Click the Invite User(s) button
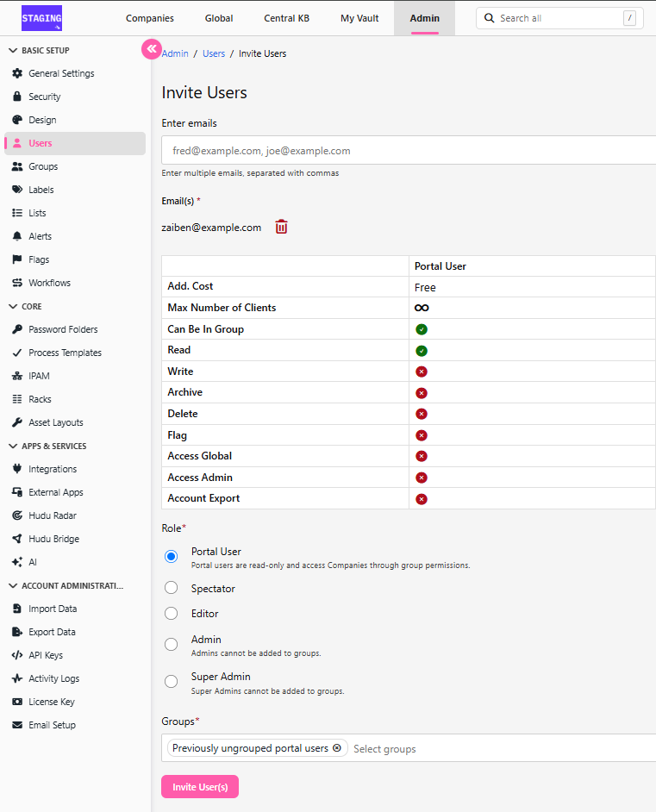Image resolution: width=656 pixels, height=812 pixels. coord(200,787)
